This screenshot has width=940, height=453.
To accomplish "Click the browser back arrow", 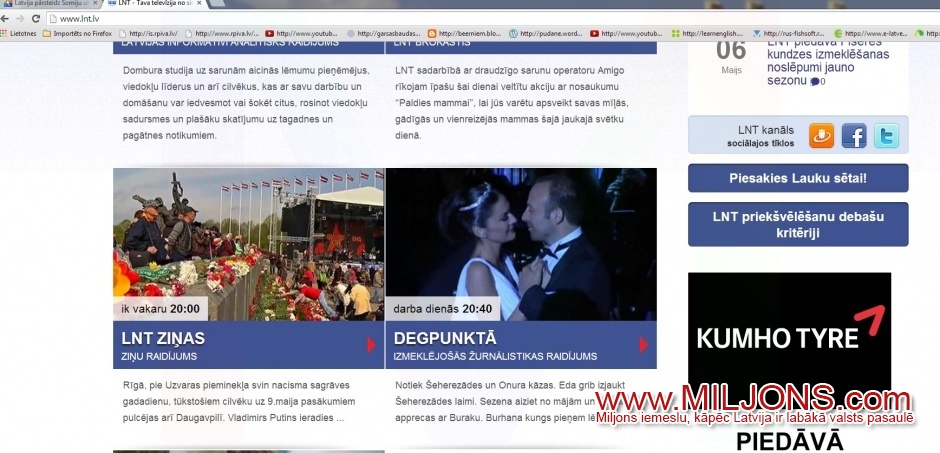I will 9,18.
